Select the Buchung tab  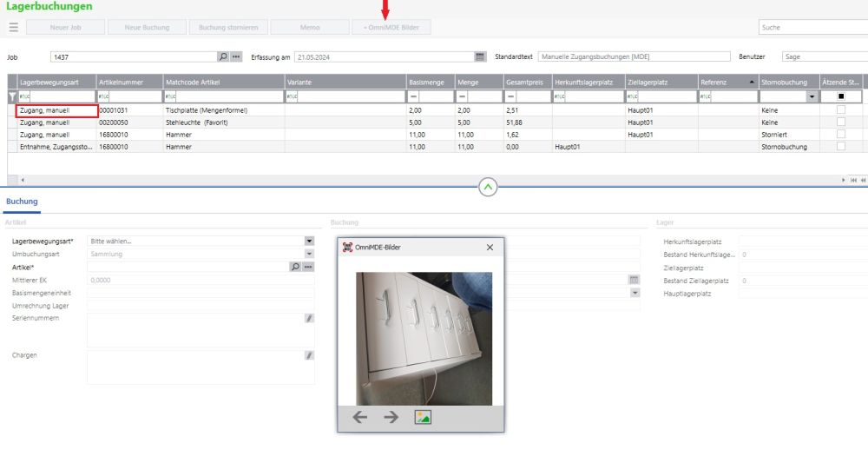[22, 202]
